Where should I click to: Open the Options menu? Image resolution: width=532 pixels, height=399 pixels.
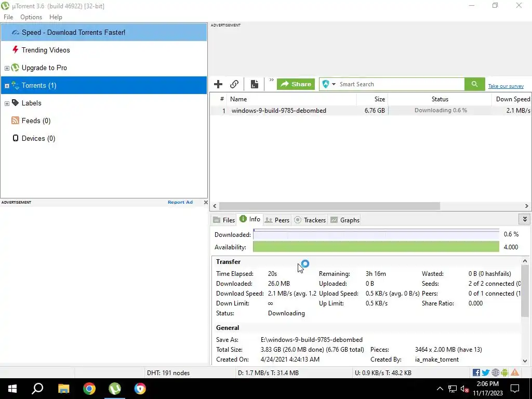pyautogui.click(x=31, y=17)
